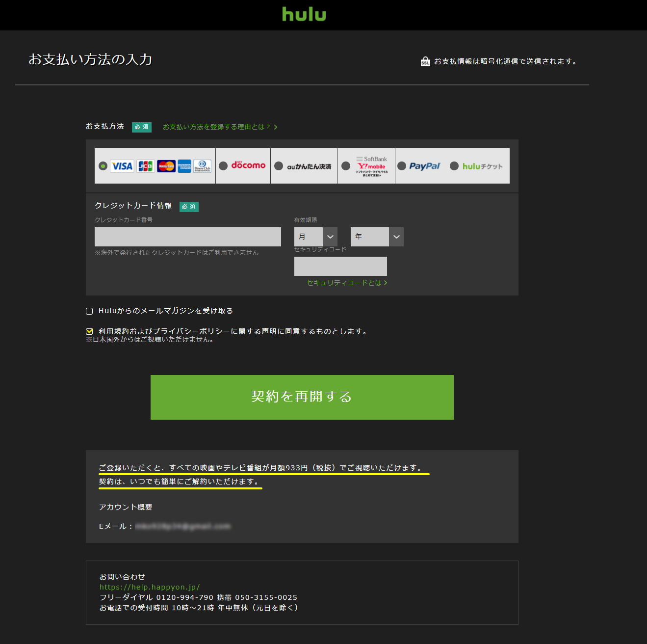The width and height of the screenshot is (647, 644).
Task: Uncheck the terms and privacy policy agreement
Action: pos(89,331)
